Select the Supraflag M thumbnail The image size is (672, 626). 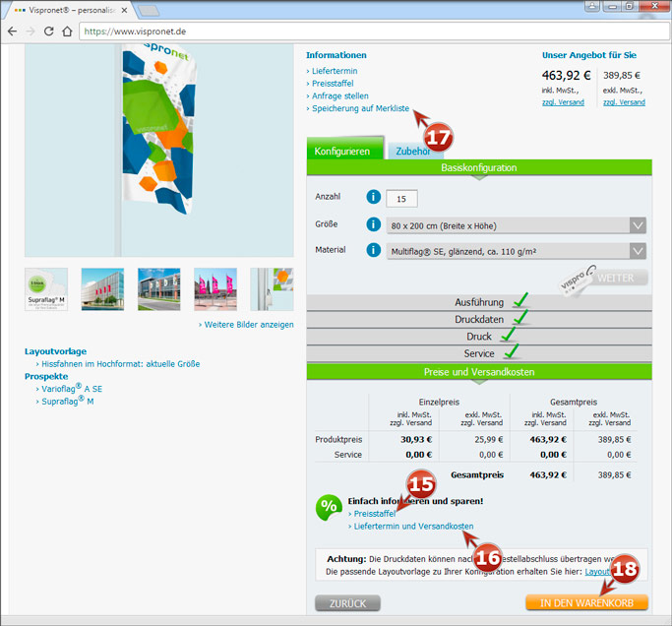(x=46, y=289)
